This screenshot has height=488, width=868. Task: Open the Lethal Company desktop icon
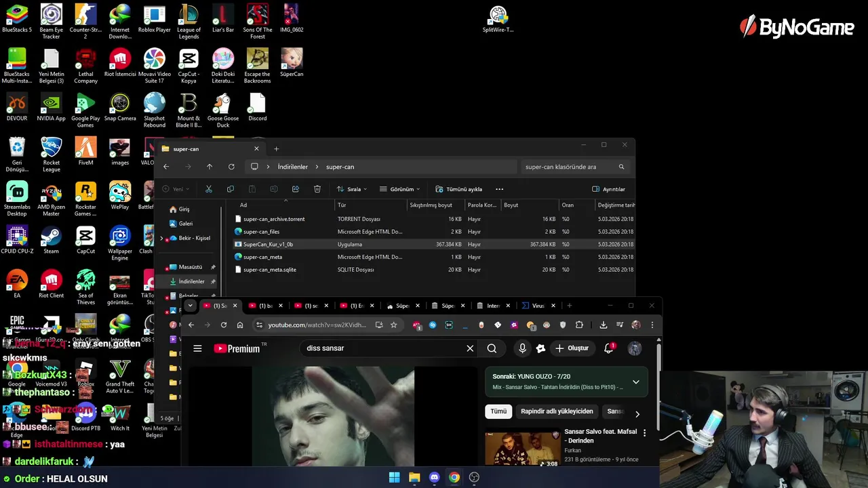[x=85, y=66]
